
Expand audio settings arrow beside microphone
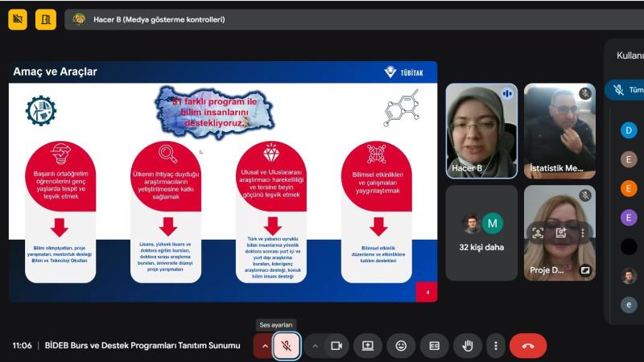coord(263,346)
